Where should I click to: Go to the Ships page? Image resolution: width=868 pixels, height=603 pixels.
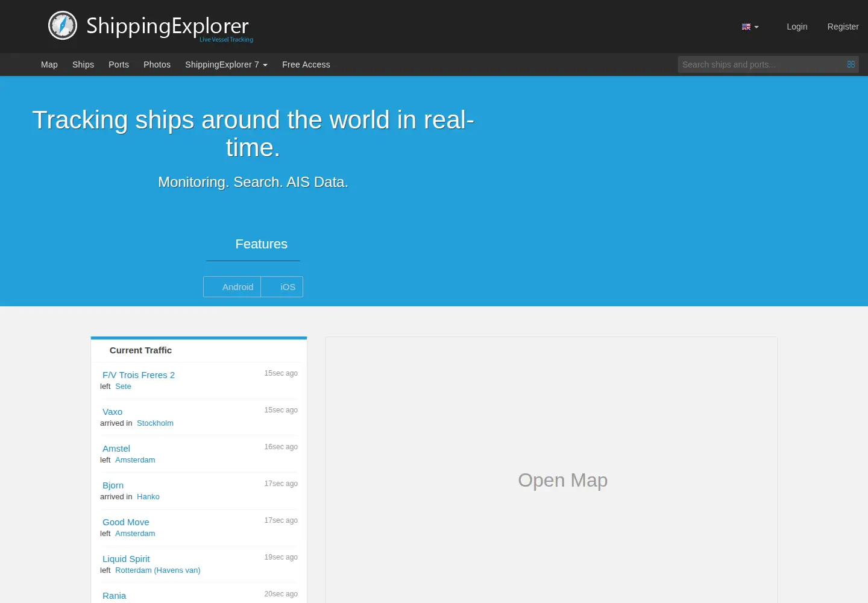click(83, 65)
